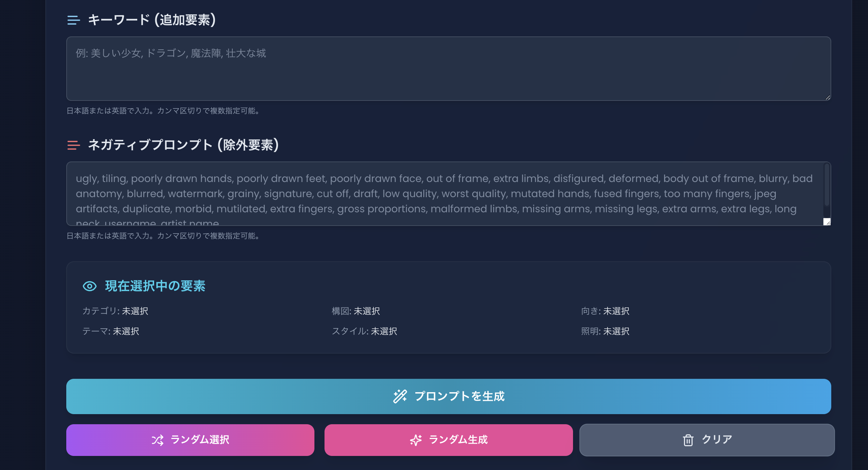Click the red lines icon beside ネガティブプロンプト heading
This screenshot has width=868, height=470.
pyautogui.click(x=73, y=145)
